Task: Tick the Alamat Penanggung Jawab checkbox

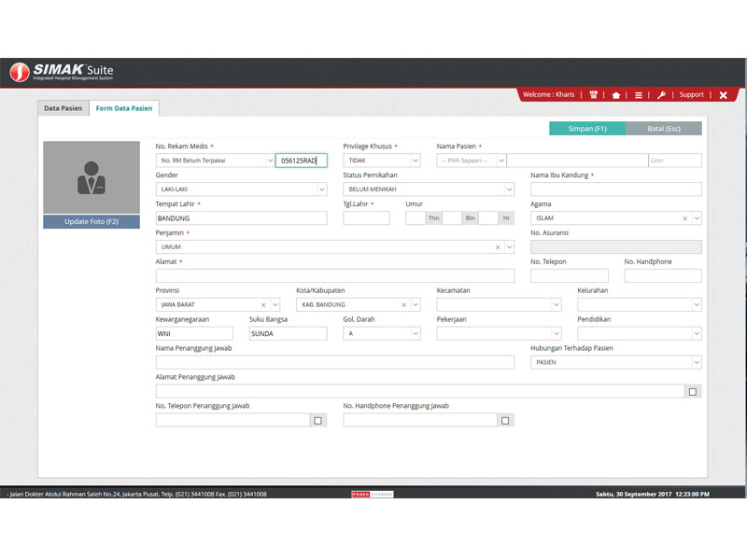Action: click(x=693, y=392)
